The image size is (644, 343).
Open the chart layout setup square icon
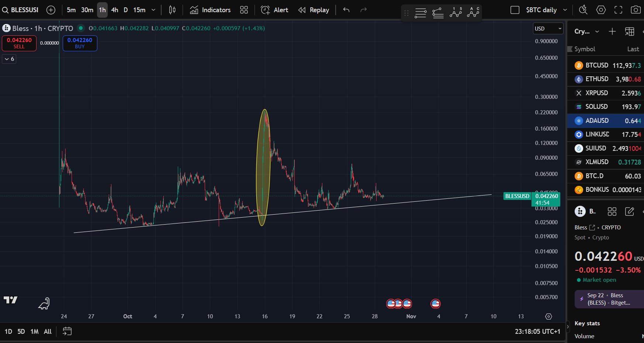515,10
